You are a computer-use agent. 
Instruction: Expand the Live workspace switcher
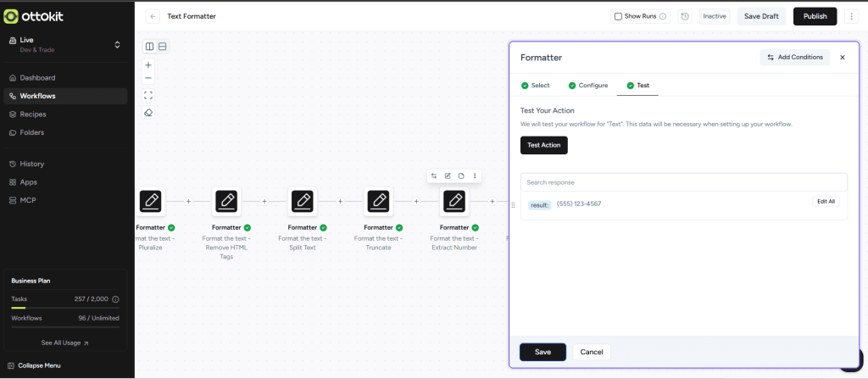click(117, 44)
